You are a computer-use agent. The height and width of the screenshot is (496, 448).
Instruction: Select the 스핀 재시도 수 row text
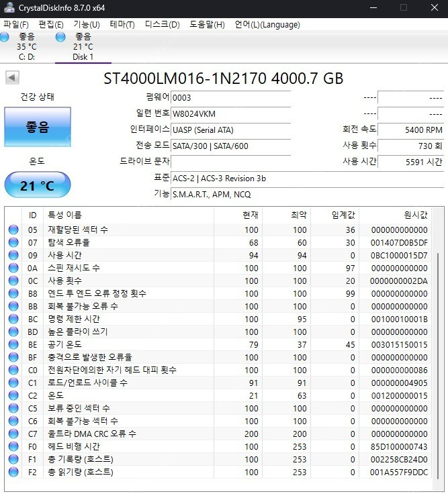click(74, 268)
